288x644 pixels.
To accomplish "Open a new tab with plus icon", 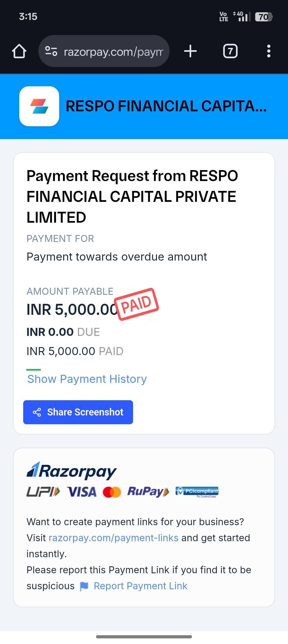I will [x=190, y=51].
